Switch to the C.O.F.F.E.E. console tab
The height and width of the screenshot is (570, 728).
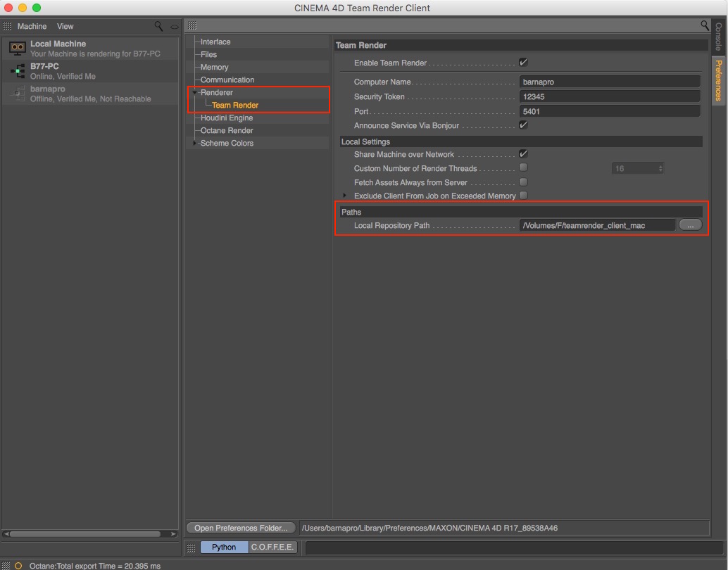272,547
